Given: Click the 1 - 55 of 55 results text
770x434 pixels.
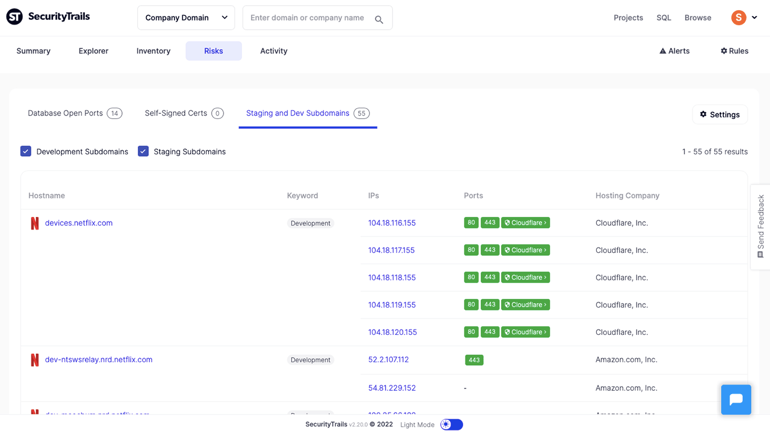Looking at the screenshot, I should [715, 152].
